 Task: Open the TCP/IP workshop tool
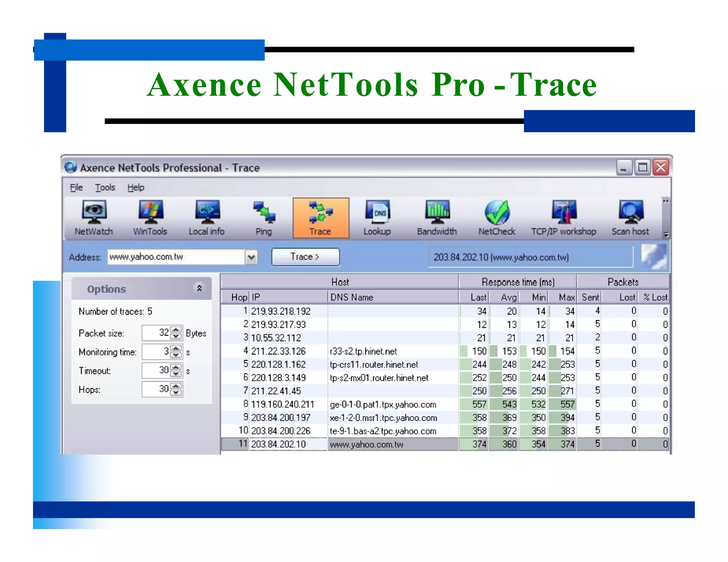[563, 218]
